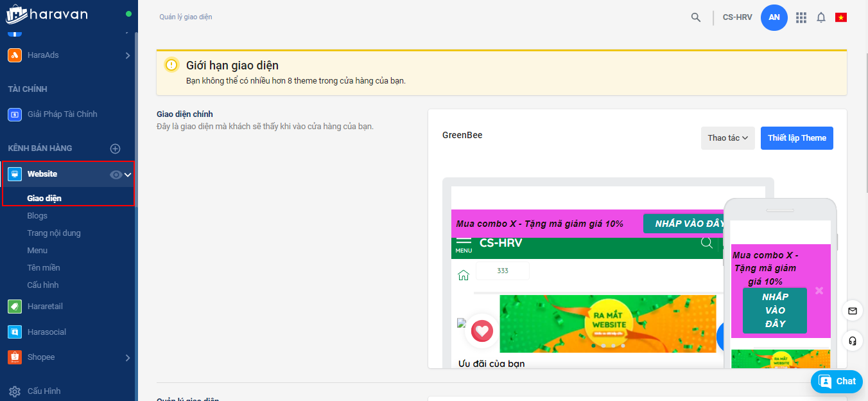The width and height of the screenshot is (868, 401).
Task: Click the headset support icon
Action: coord(853,341)
